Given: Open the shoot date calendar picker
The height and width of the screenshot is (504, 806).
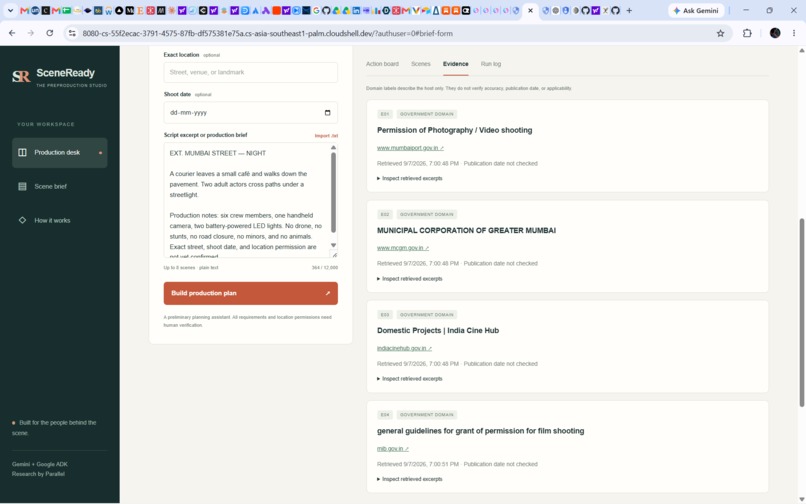Looking at the screenshot, I should [327, 113].
